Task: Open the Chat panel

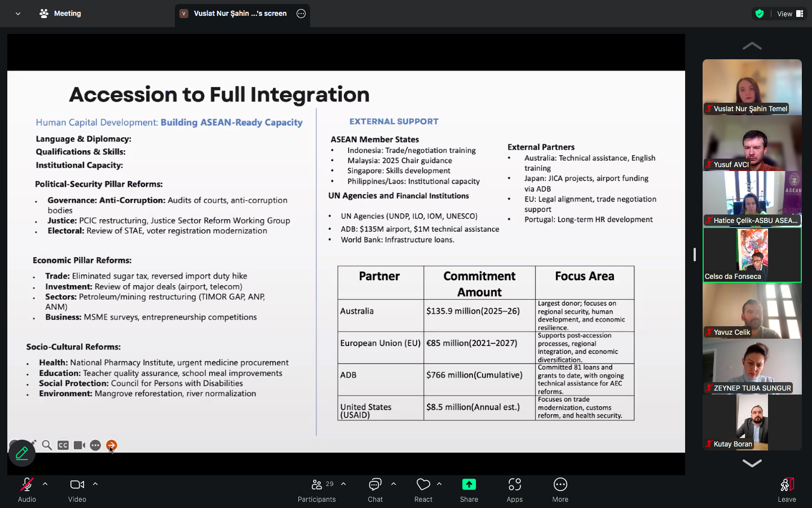Action: pos(375,489)
